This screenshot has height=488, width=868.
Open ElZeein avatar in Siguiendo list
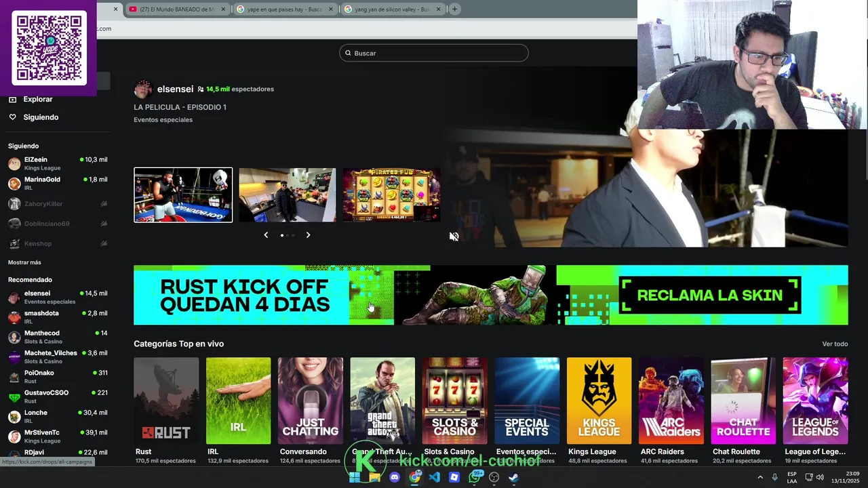(14, 163)
